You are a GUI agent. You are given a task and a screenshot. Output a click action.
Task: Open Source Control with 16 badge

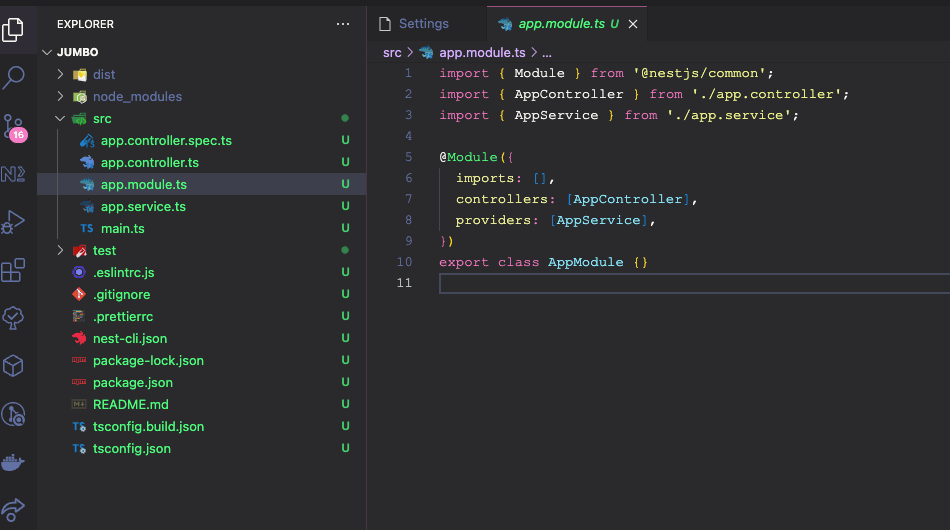pos(14,126)
